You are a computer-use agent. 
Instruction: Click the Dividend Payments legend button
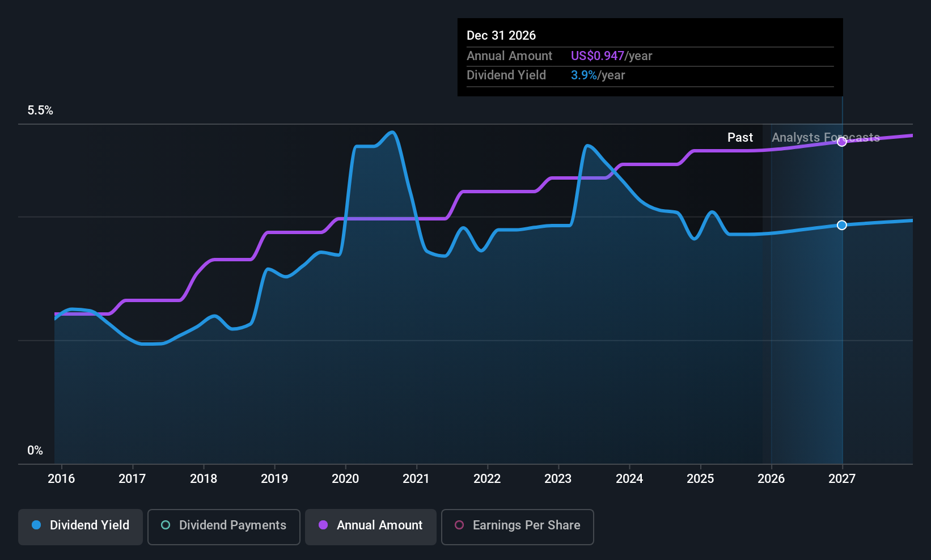coord(223,527)
